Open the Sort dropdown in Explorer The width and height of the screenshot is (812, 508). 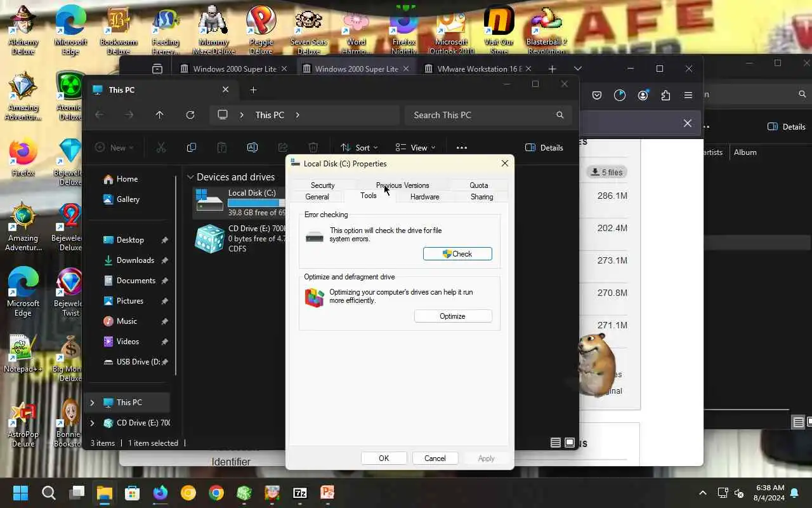click(359, 147)
